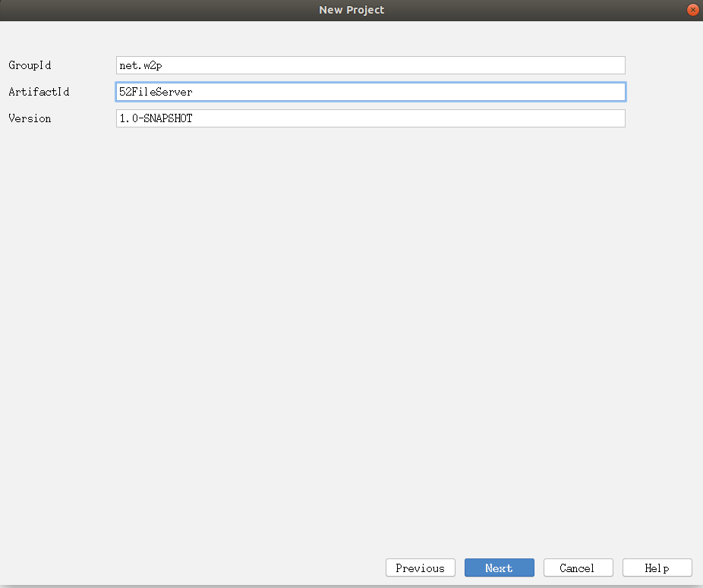Open the Help dialog
This screenshot has height=588, width=703.
(x=657, y=568)
